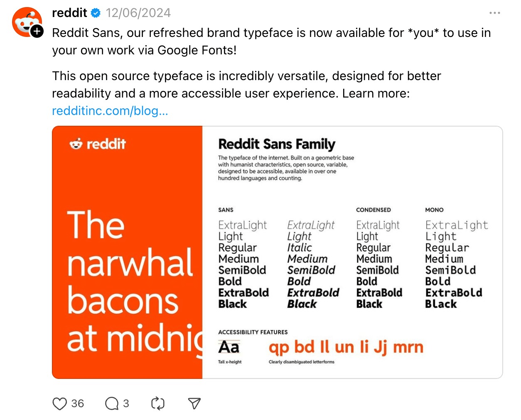Expand the truncated redditinc.com blog link
This screenshot has width=521, height=420.
(x=110, y=111)
